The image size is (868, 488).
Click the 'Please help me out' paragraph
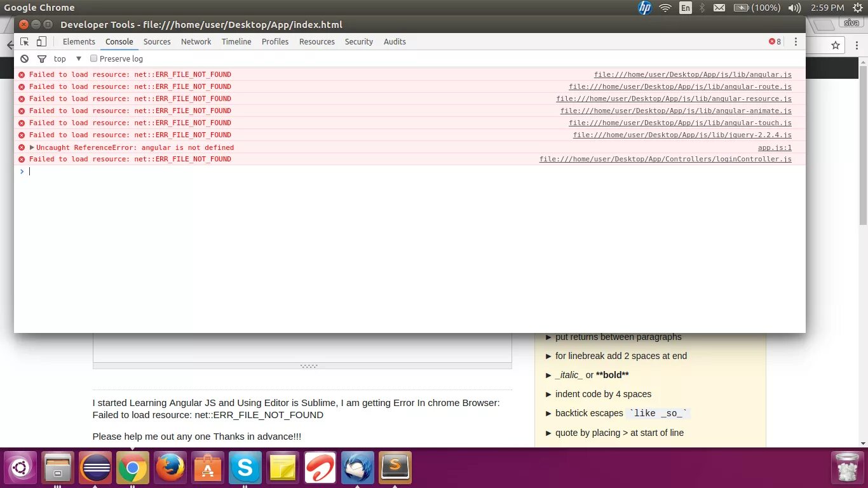(x=197, y=437)
